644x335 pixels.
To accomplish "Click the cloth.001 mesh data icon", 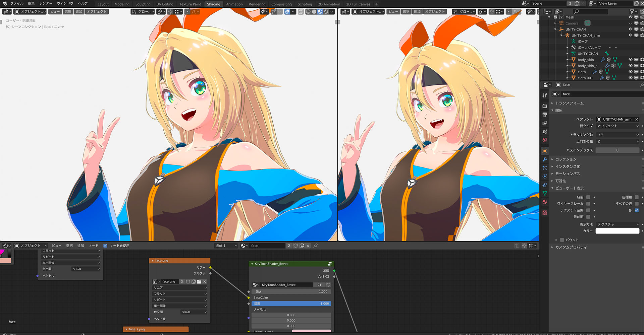I will click(614, 78).
